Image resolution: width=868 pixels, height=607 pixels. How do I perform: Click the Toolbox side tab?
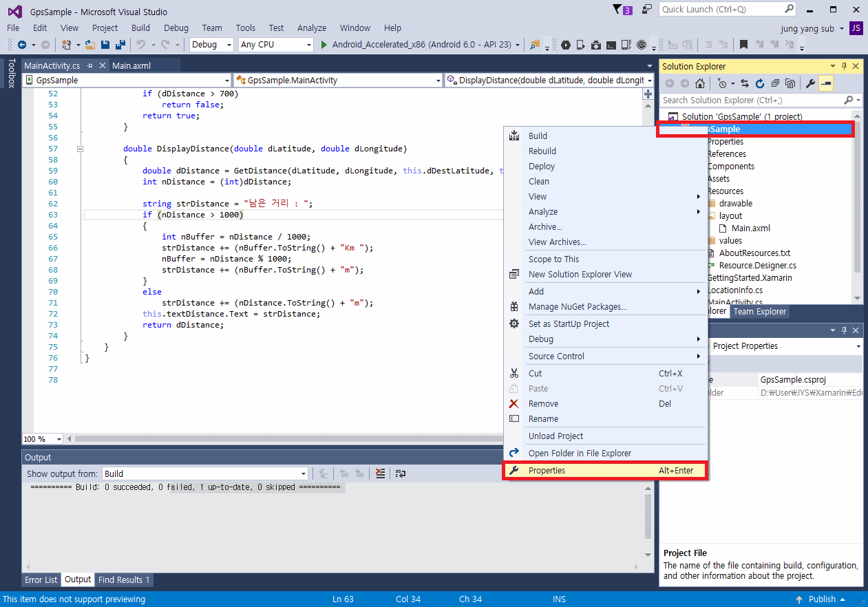point(10,74)
